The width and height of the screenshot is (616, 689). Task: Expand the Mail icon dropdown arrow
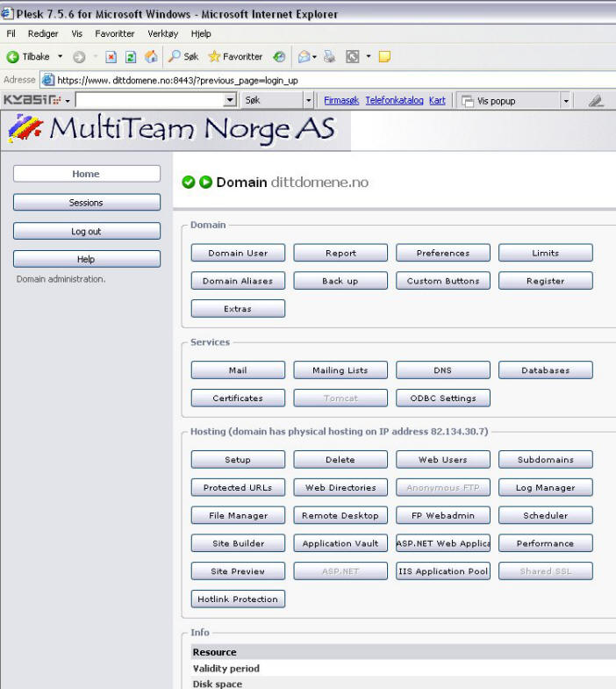tap(315, 57)
